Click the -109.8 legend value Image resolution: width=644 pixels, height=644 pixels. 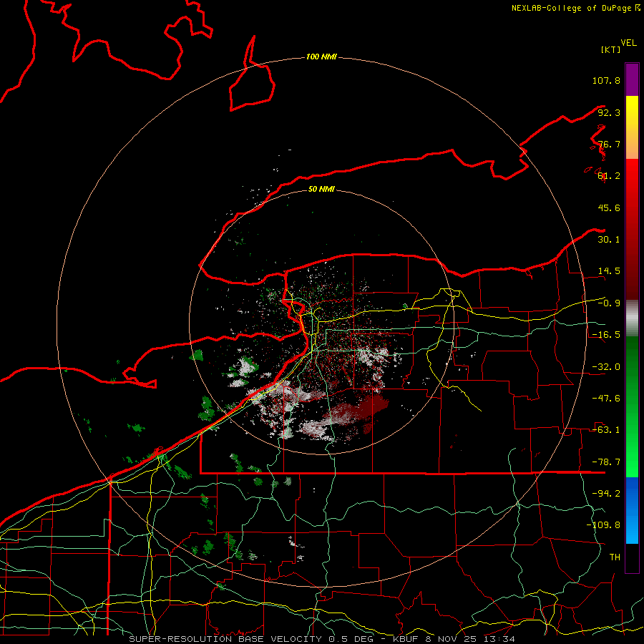click(x=603, y=525)
